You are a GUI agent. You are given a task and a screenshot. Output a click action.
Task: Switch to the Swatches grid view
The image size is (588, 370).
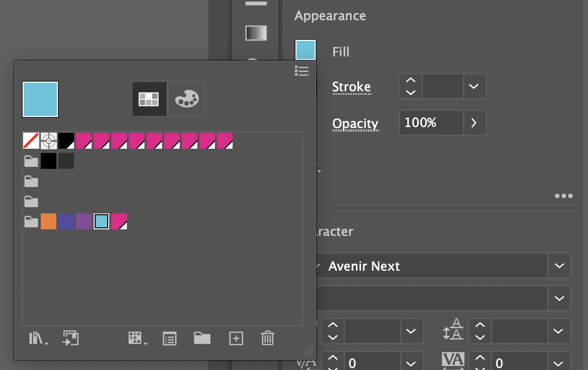149,99
